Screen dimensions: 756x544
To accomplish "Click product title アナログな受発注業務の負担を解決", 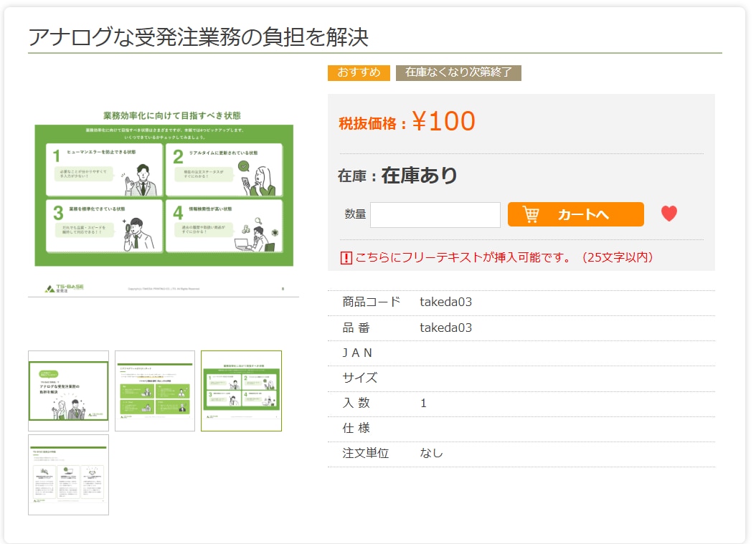I will click(198, 37).
